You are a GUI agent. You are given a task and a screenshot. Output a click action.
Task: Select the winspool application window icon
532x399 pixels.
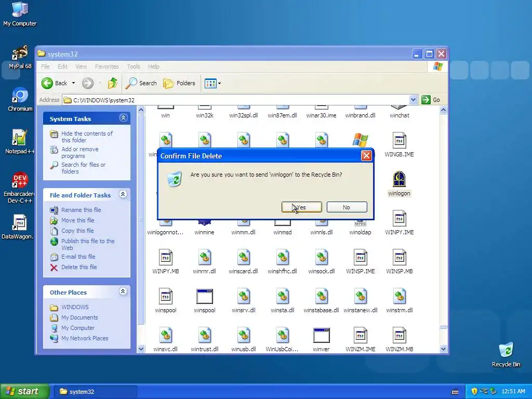point(205,296)
